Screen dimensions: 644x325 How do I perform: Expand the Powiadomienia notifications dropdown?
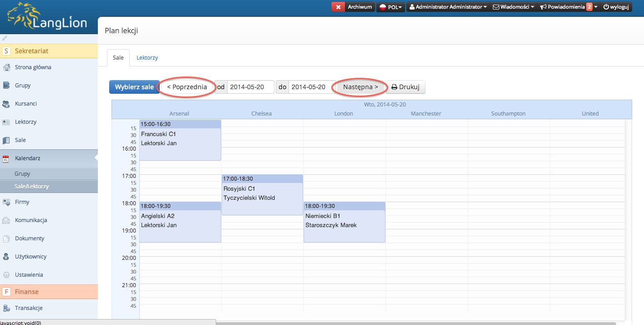click(568, 7)
